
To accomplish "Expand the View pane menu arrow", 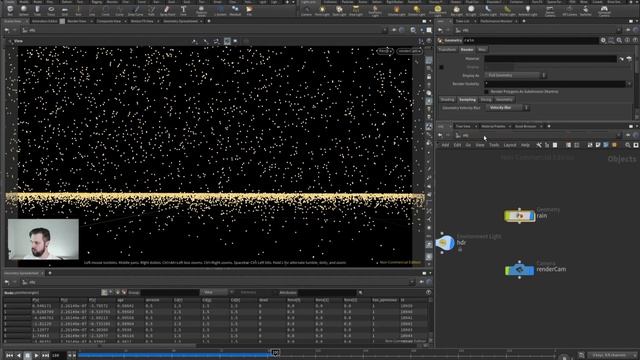I will (10, 41).
